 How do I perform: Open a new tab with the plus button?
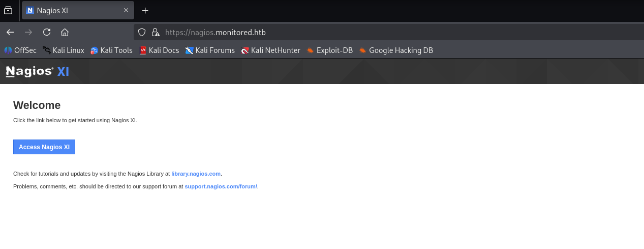coord(145,10)
